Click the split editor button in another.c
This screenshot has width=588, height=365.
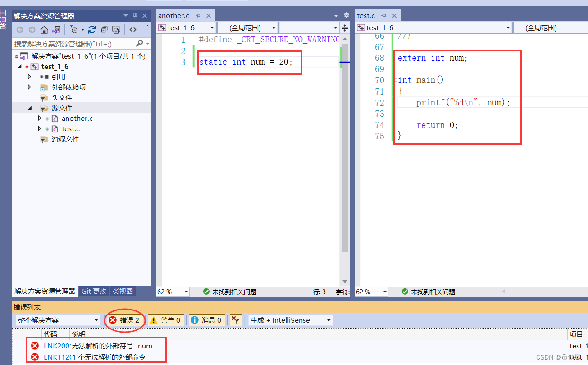click(x=345, y=28)
